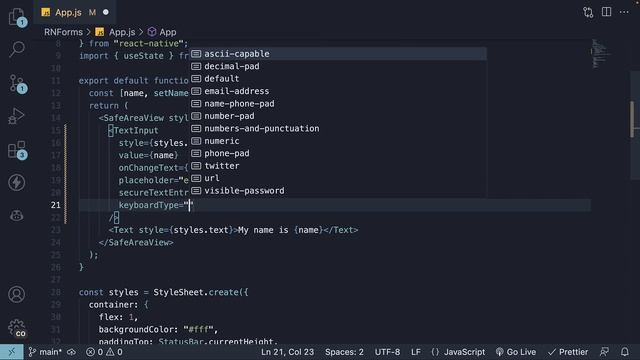640x360 pixels.
Task: Choose ascii-capable suggestion
Action: coord(338,54)
